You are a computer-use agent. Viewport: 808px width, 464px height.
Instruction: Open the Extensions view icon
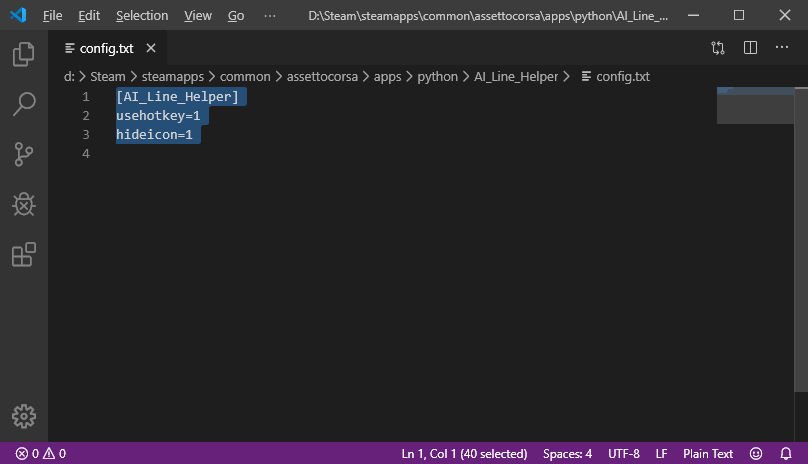pos(23,255)
